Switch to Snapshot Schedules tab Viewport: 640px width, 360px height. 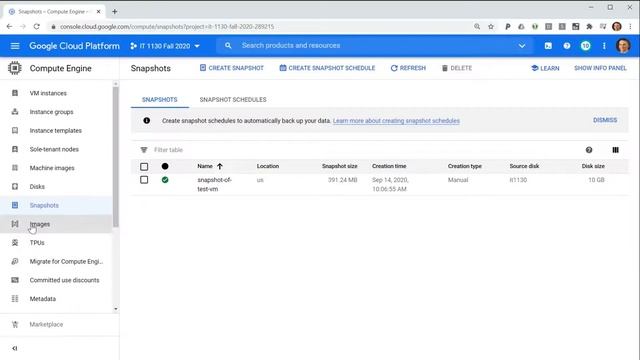coord(233,100)
